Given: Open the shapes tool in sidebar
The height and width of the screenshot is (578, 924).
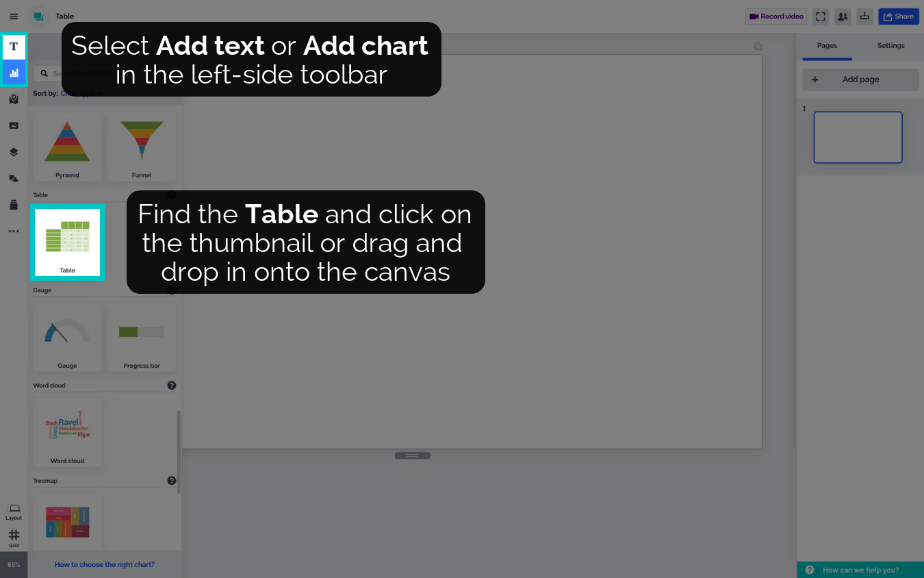Looking at the screenshot, I should click(14, 178).
